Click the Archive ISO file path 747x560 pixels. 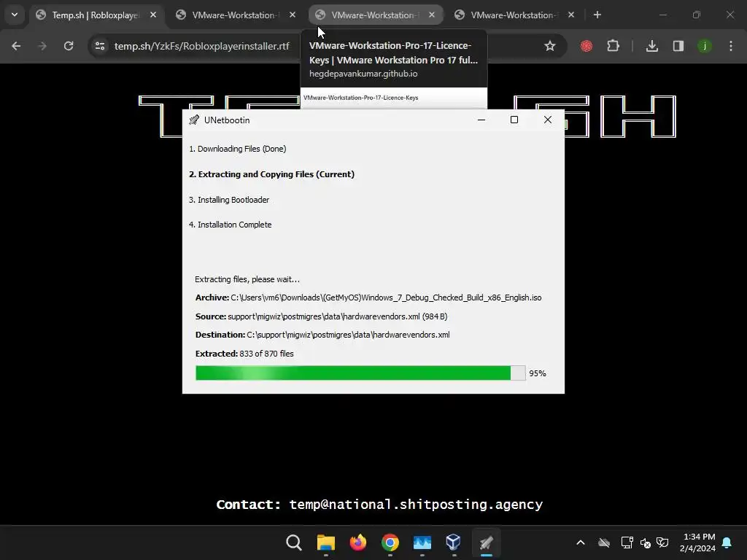[x=386, y=297]
